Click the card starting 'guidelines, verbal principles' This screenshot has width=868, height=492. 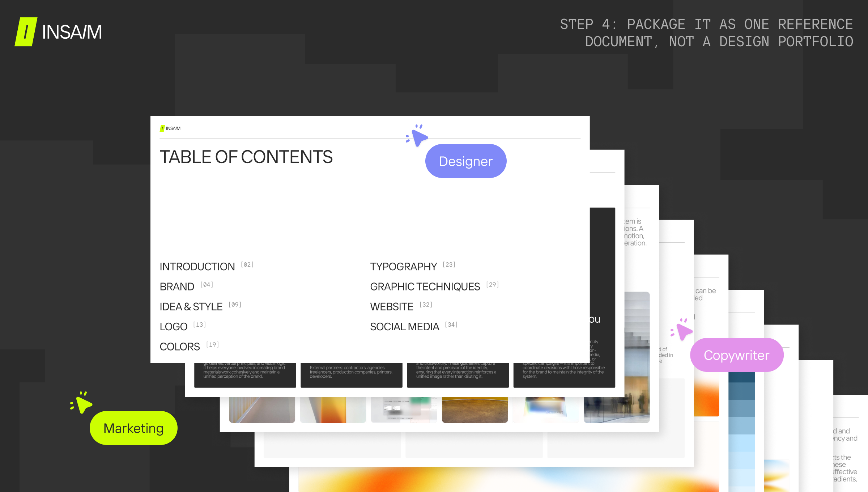click(x=245, y=375)
